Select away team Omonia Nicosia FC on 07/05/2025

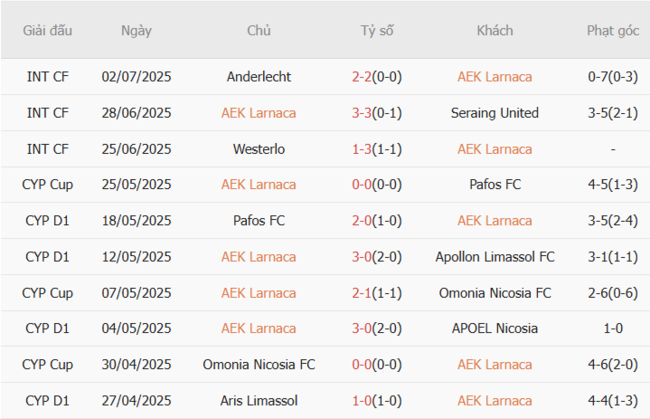(x=494, y=293)
